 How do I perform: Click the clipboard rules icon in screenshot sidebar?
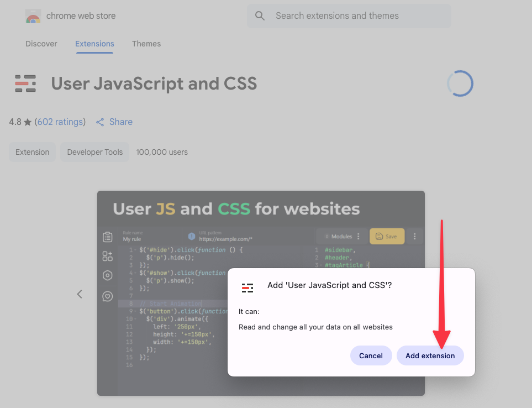108,237
